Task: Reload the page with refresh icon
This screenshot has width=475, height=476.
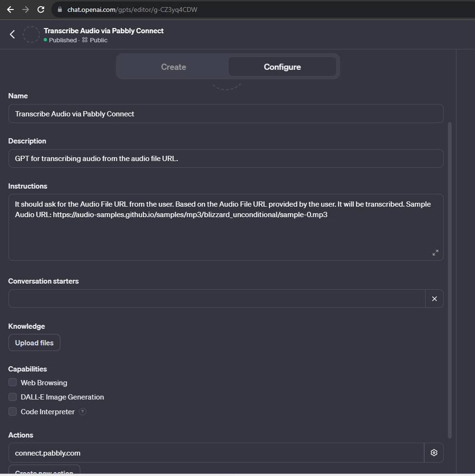Action: pyautogui.click(x=41, y=10)
